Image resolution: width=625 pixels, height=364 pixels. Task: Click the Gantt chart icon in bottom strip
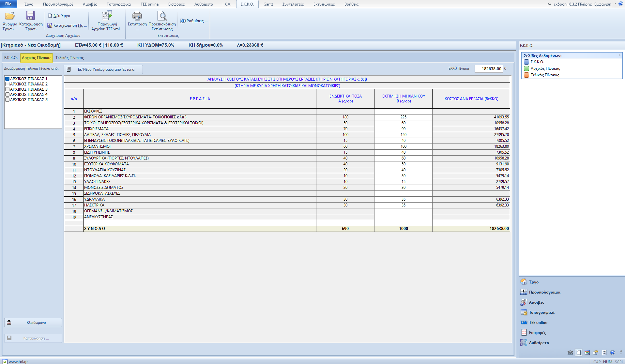(x=587, y=353)
